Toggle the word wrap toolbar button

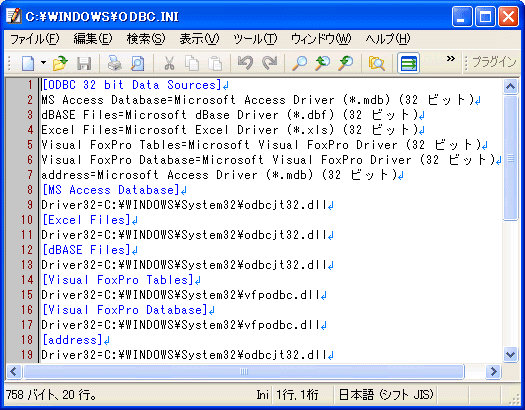tap(408, 63)
